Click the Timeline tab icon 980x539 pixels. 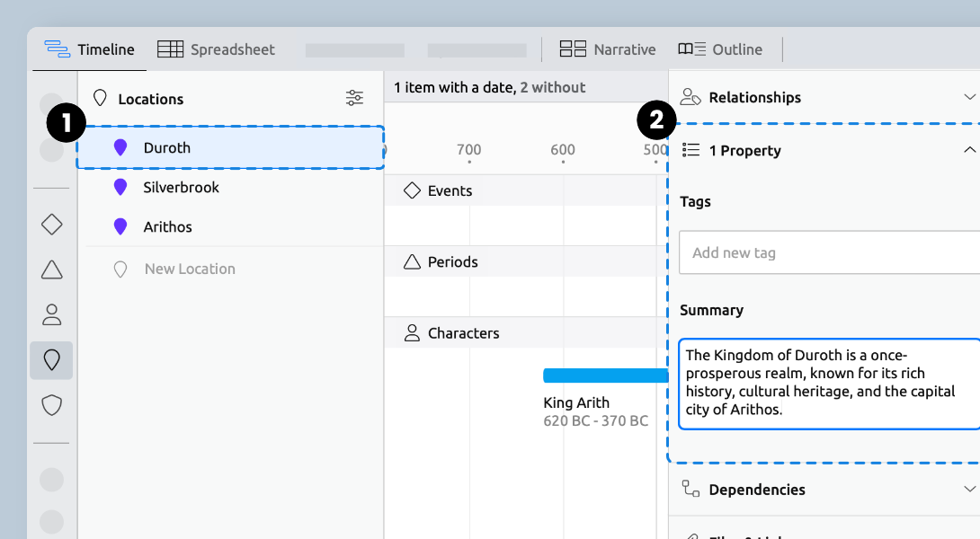click(x=57, y=49)
